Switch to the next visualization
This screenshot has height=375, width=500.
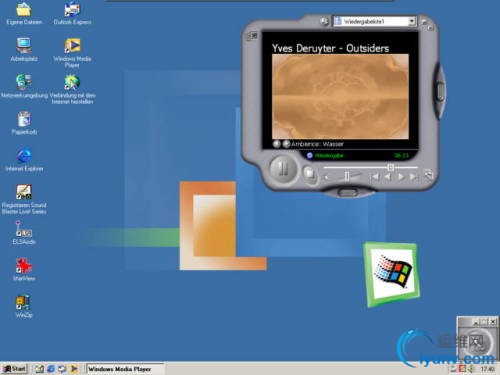click(286, 144)
